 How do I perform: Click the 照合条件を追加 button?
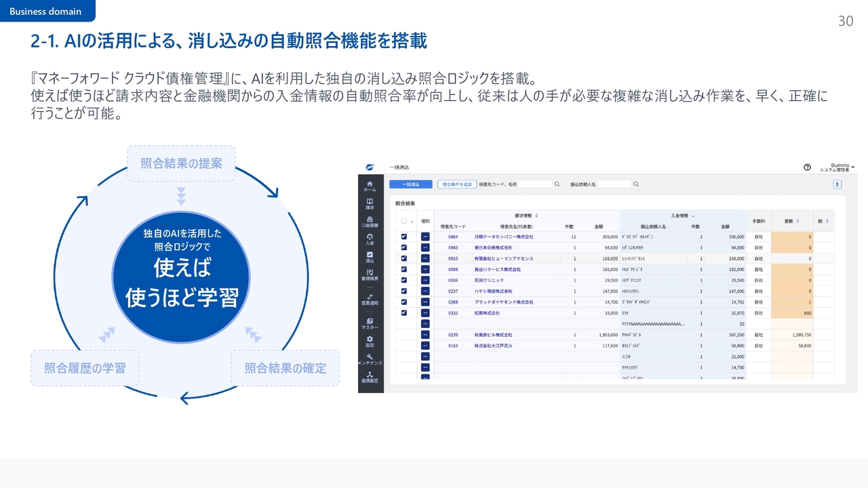coord(456,184)
